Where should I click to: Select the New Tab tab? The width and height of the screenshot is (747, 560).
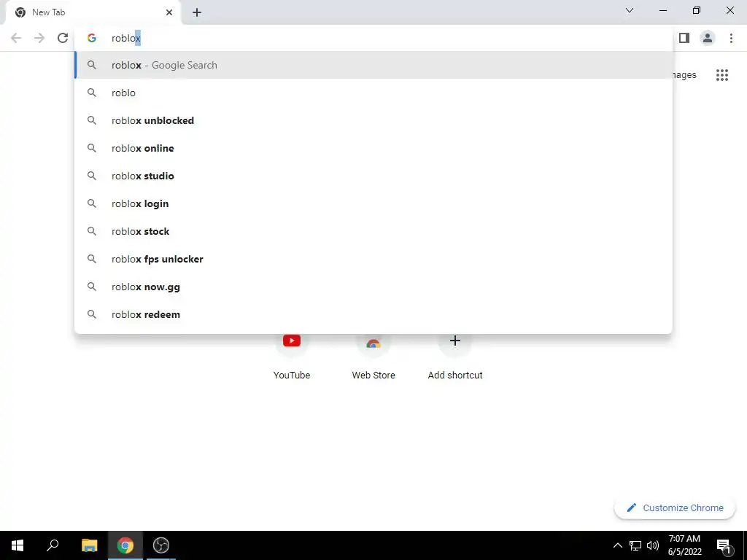point(93,12)
